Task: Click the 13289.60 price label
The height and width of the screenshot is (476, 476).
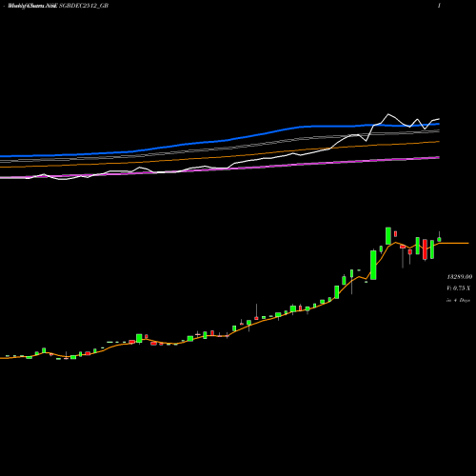Action: (460, 277)
